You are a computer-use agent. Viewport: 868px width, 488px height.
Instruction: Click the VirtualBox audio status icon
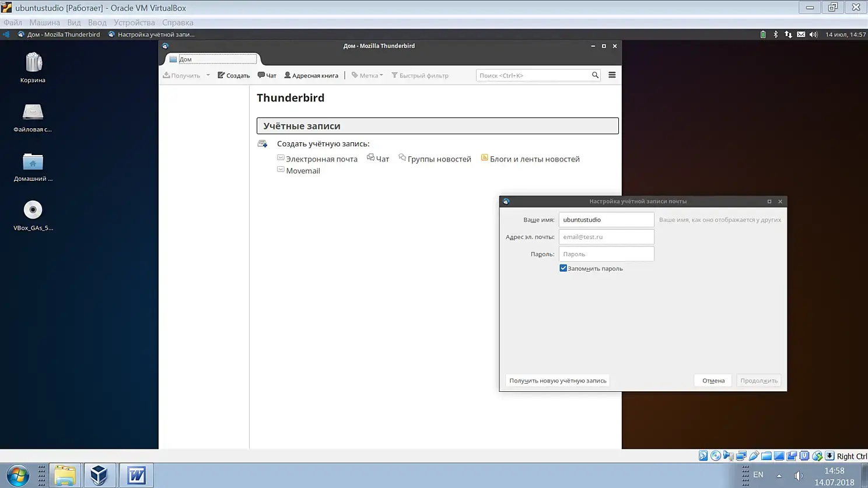pos(729,456)
